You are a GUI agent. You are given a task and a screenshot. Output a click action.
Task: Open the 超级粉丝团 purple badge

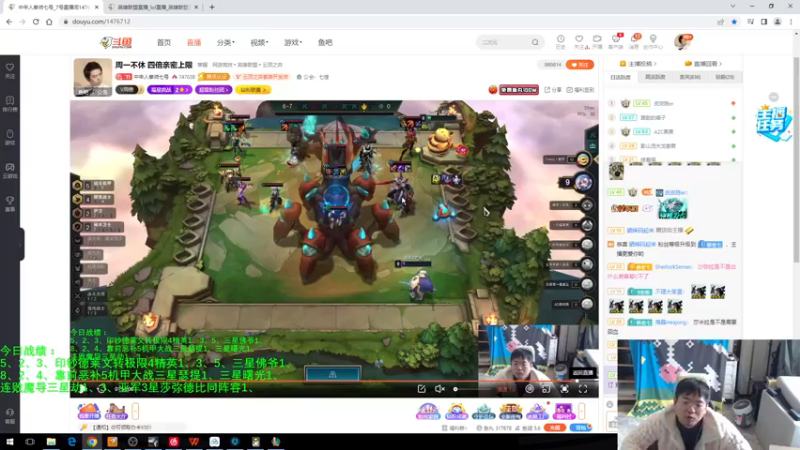[213, 90]
